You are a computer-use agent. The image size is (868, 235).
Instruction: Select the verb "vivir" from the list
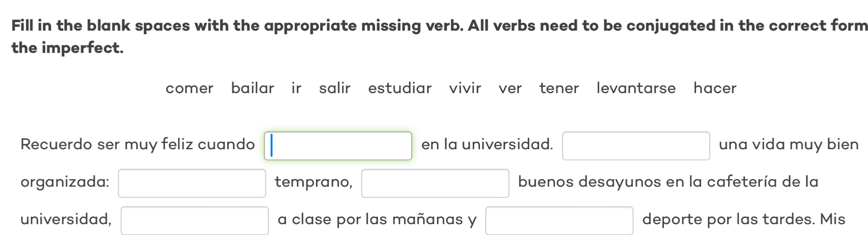coord(465,89)
